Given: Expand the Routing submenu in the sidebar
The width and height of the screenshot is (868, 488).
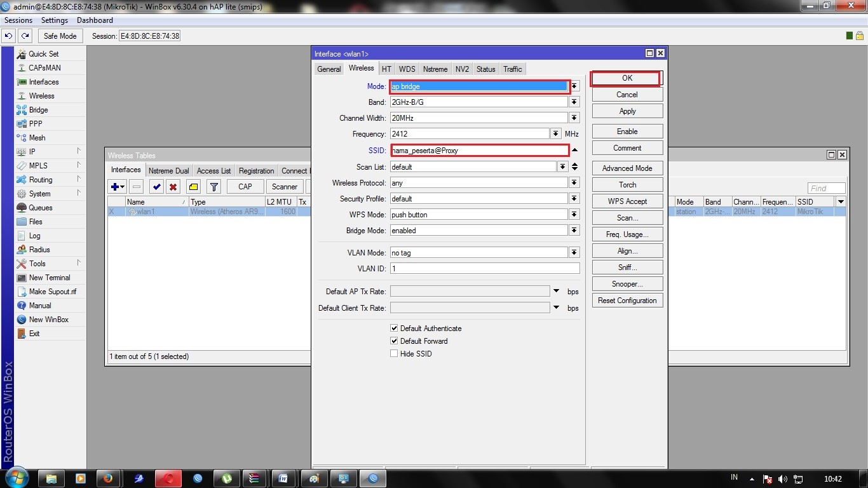Looking at the screenshot, I should (79, 179).
